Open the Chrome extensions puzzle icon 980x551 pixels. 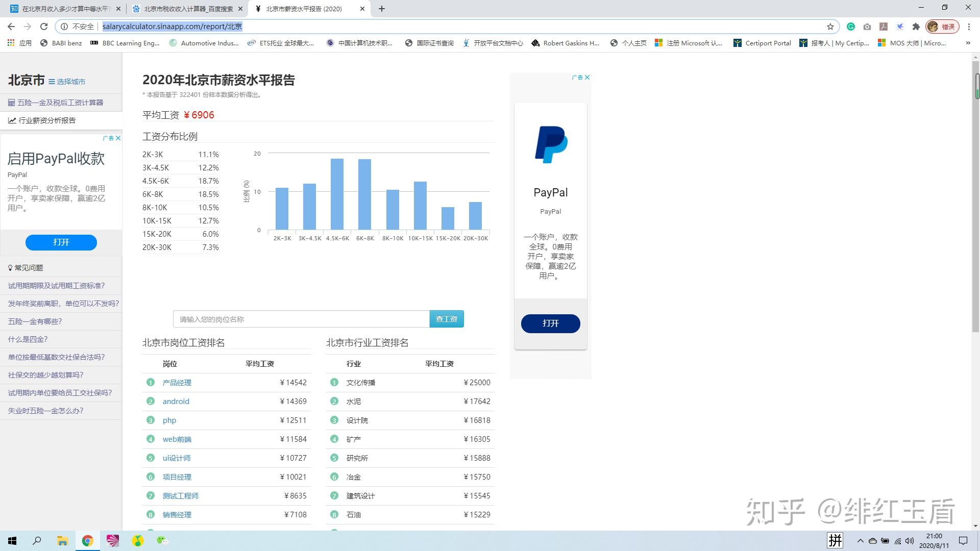pyautogui.click(x=916, y=27)
